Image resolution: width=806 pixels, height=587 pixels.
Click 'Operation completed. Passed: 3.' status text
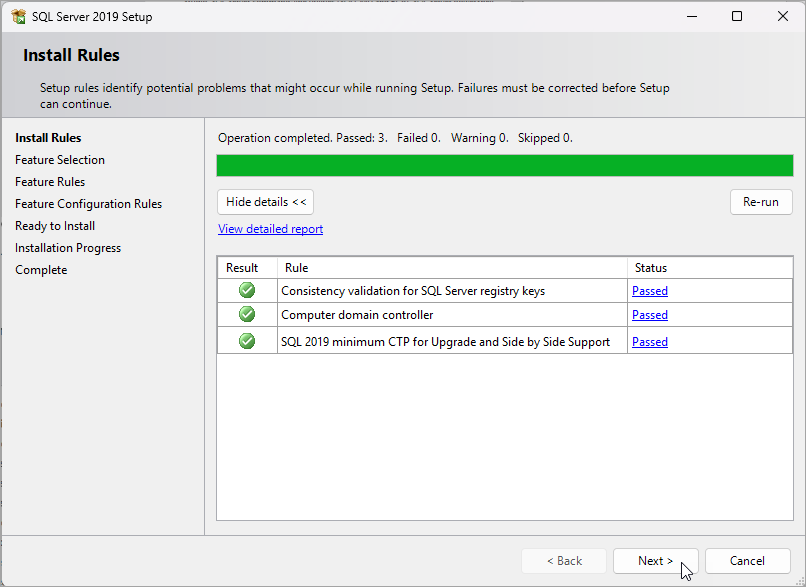click(x=303, y=138)
